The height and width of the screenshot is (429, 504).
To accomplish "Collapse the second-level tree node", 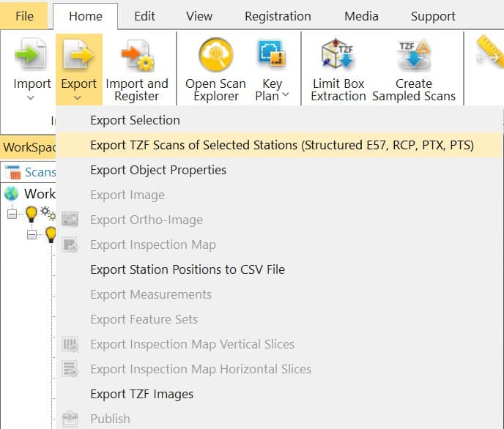I will pyautogui.click(x=32, y=235).
